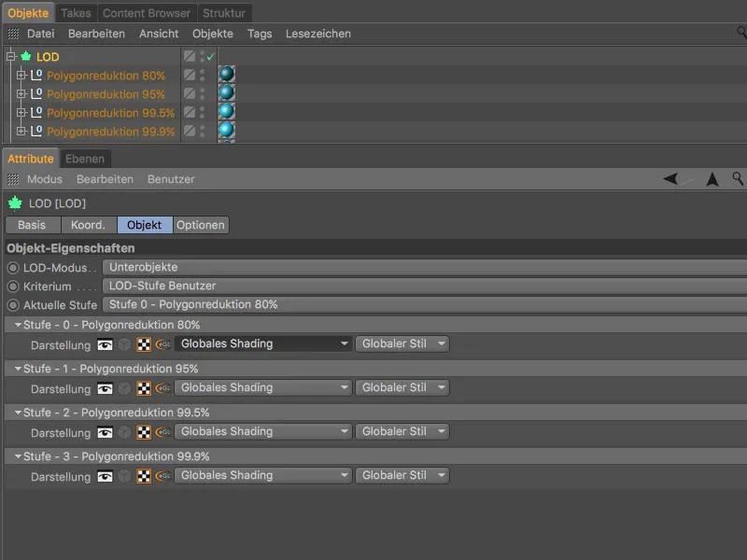Go up one level with the up arrow
The width and height of the screenshot is (747, 560).
pos(712,179)
